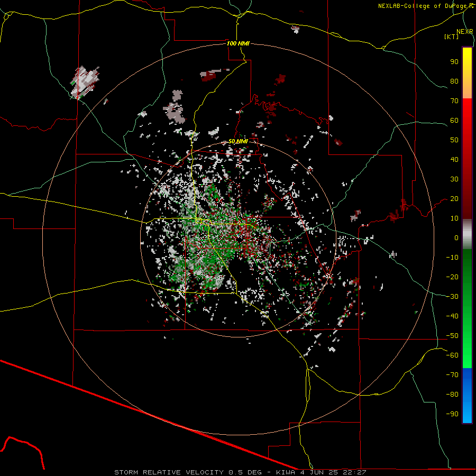Screen dimensions: 476x476
Task: Click the -70 scale value
Action: pyautogui.click(x=452, y=375)
